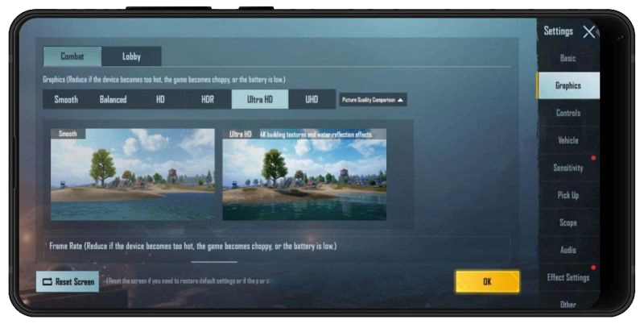The height and width of the screenshot is (324, 644).
Task: Click the Reset Screen button
Action: coord(68,281)
